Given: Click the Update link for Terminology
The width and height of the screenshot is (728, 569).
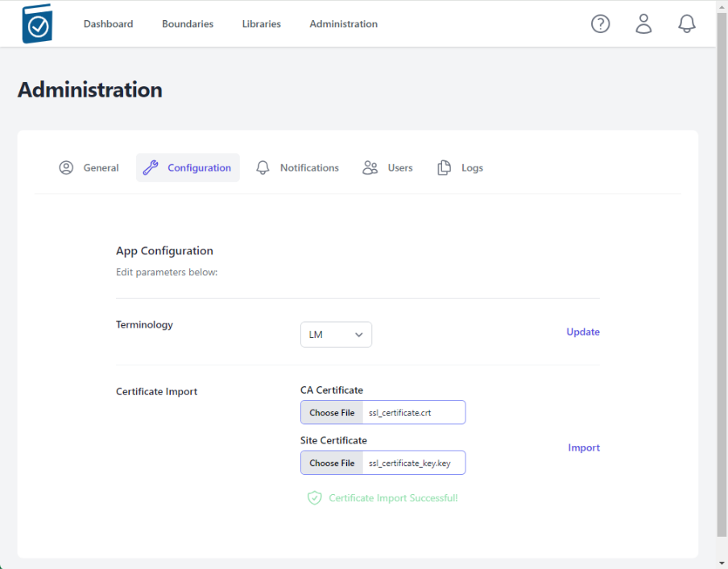Looking at the screenshot, I should pyautogui.click(x=583, y=332).
